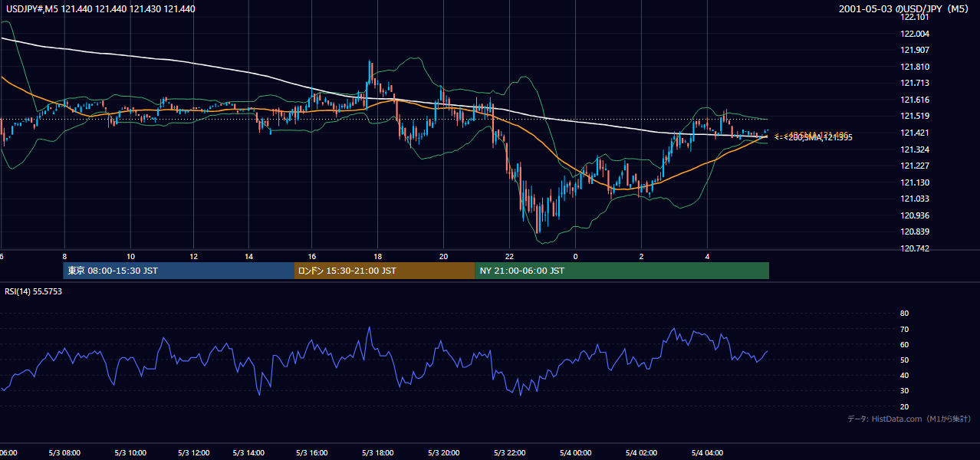Click hour label 16 under the price chart
The image size is (980, 460).
pos(312,257)
